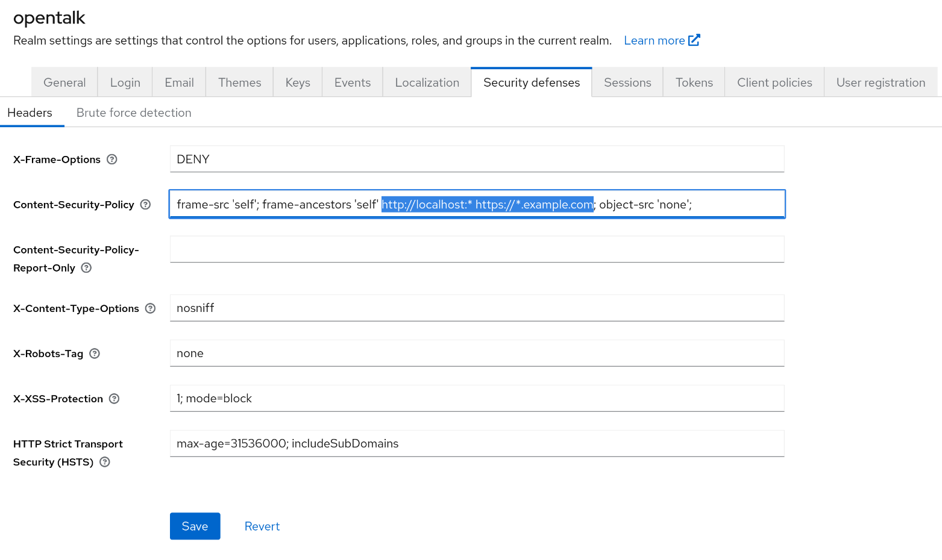Open the Client policies tab
942x560 pixels.
pyautogui.click(x=774, y=82)
